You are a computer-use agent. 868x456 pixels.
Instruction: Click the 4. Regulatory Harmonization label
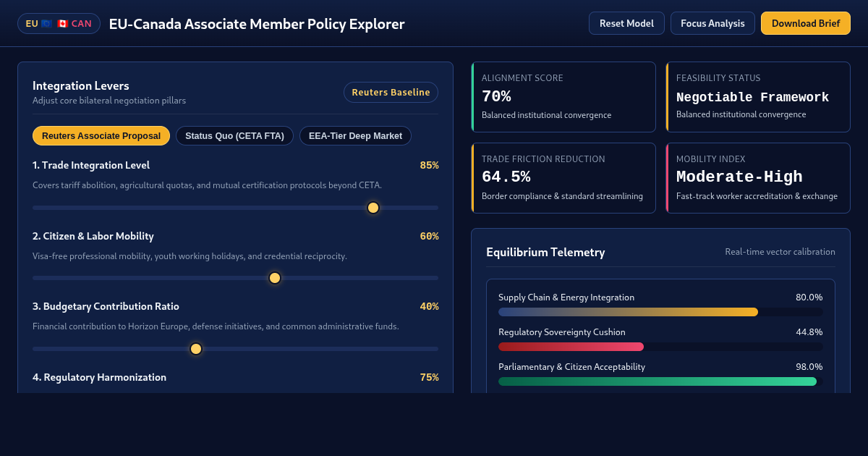[99, 377]
